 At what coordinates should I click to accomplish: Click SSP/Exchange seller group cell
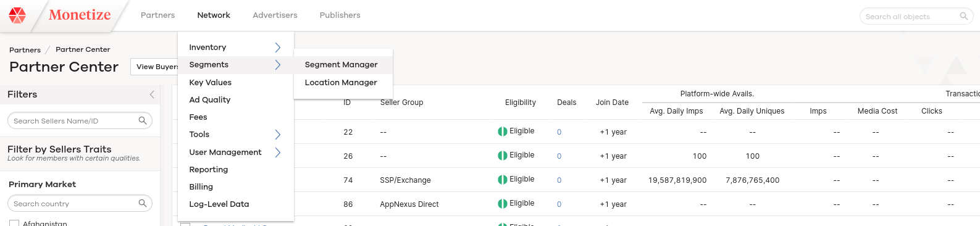[405, 180]
